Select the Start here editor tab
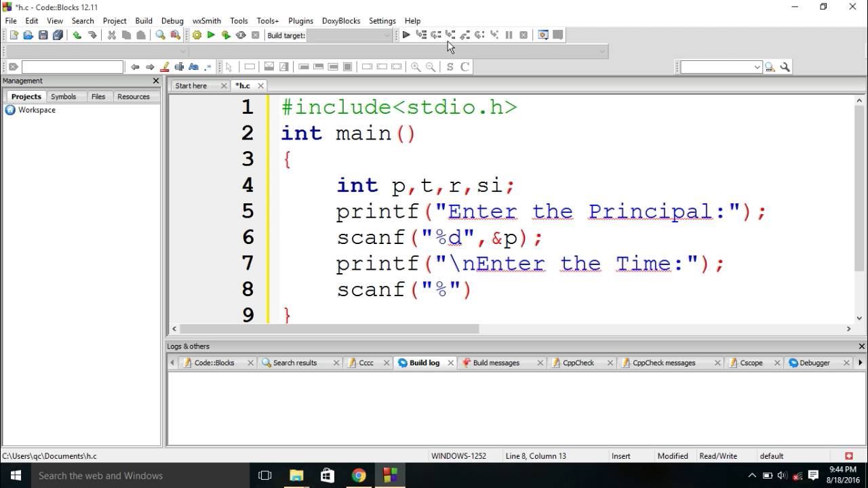 (191, 86)
